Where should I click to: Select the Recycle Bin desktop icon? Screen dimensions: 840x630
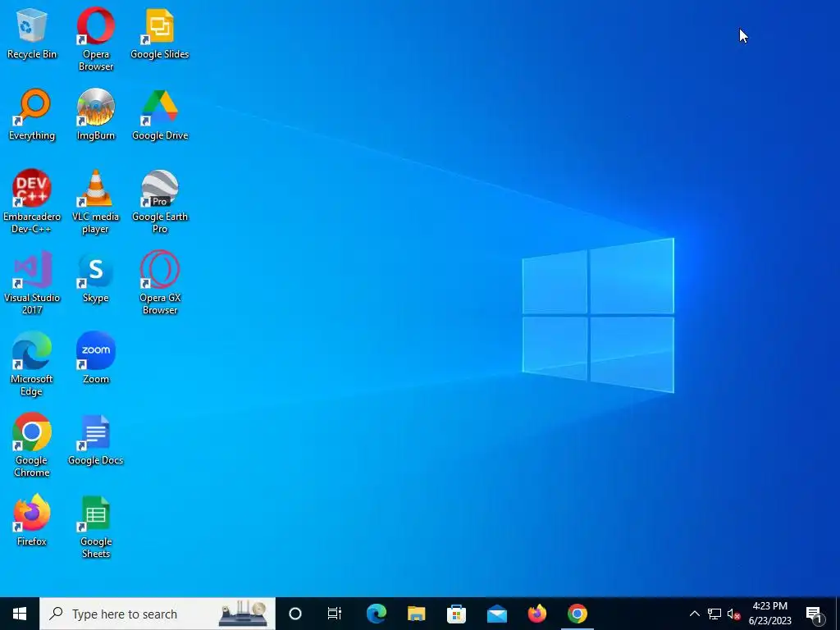[32, 34]
